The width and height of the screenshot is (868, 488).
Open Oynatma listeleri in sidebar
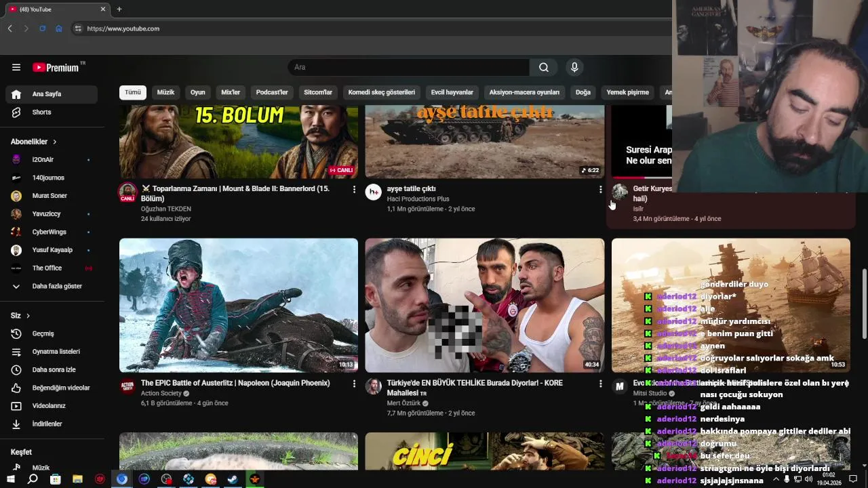click(x=52, y=352)
